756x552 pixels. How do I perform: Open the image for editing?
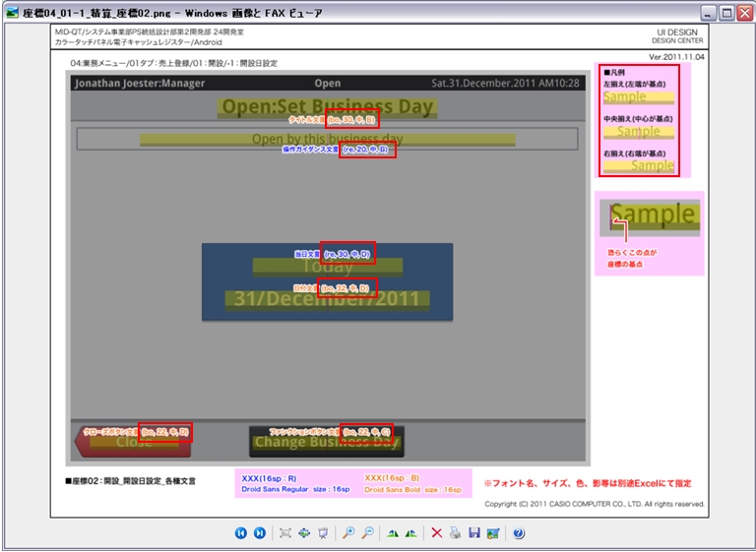click(493, 533)
